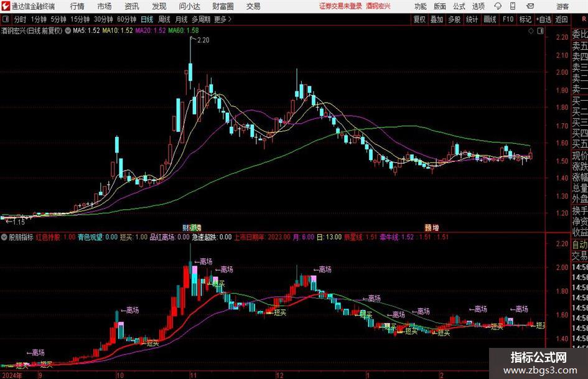This screenshot has height=379, width=588.
Task: Click the MA20: 1.52 value label
Action: [151, 30]
